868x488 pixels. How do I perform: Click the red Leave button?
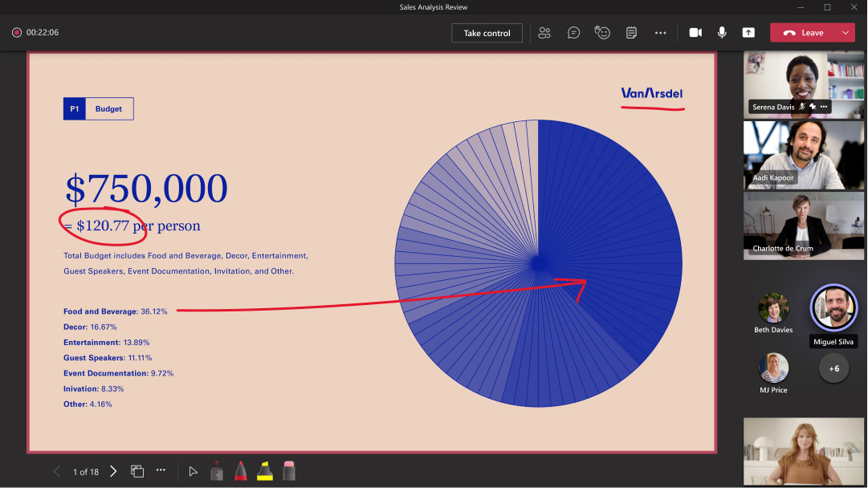pyautogui.click(x=804, y=33)
